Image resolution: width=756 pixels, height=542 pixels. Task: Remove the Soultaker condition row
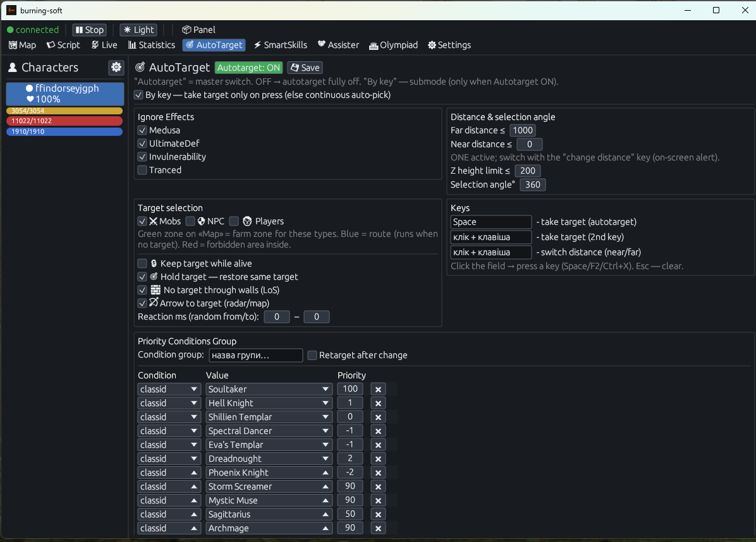(x=378, y=389)
